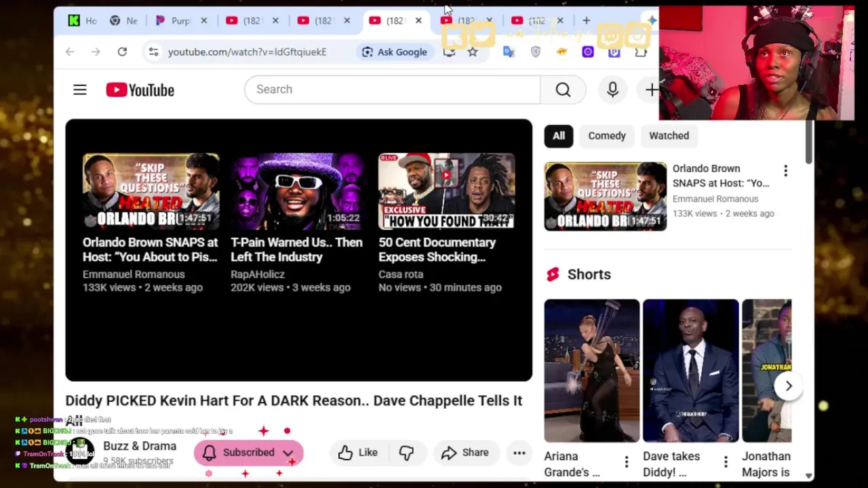Image resolution: width=868 pixels, height=488 pixels.
Task: Open the Shorts section logo
Action: (x=553, y=274)
